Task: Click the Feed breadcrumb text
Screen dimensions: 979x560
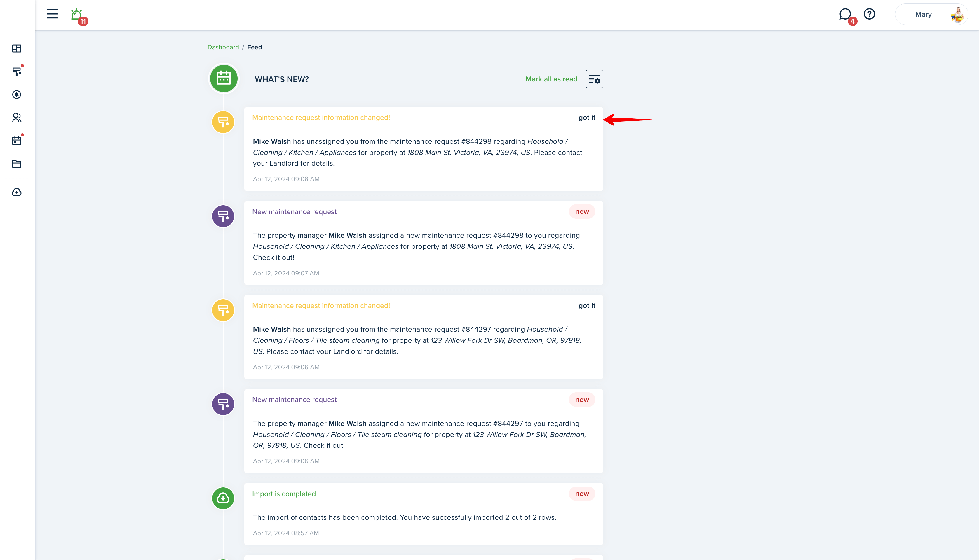Action: pos(254,47)
